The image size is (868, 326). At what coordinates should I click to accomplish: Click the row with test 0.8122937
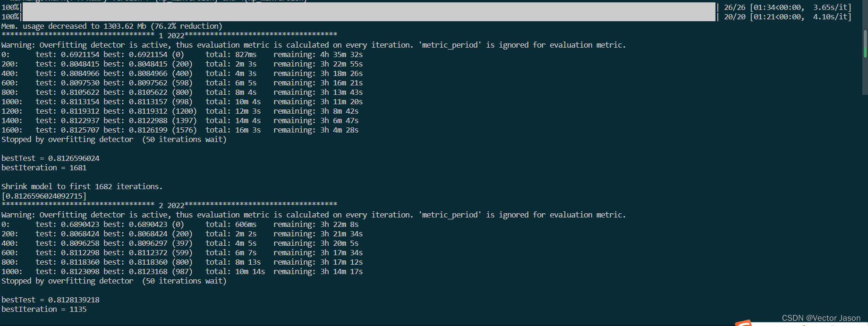point(180,120)
